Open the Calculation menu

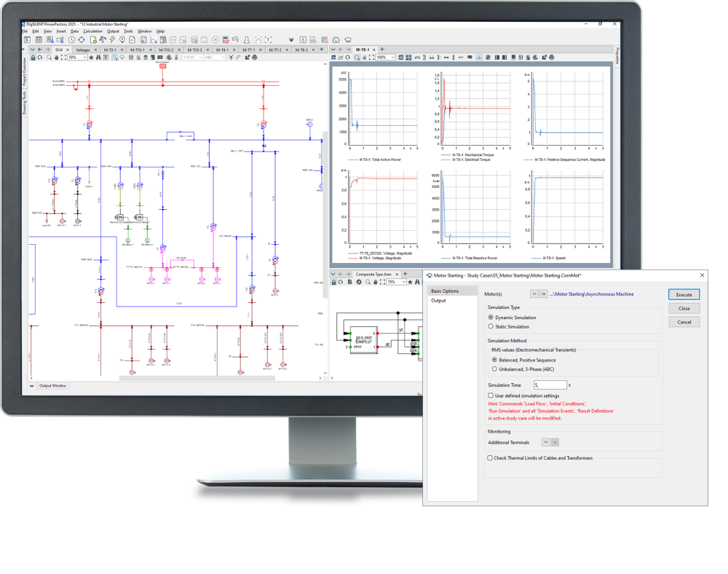(93, 31)
